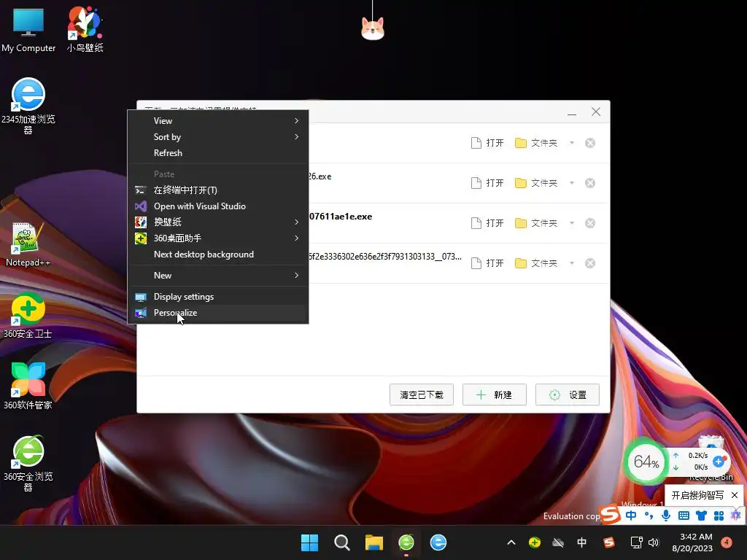This screenshot has height=560, width=747.
Task: Open the Sogou skin shirt icon
Action: pyautogui.click(x=701, y=516)
